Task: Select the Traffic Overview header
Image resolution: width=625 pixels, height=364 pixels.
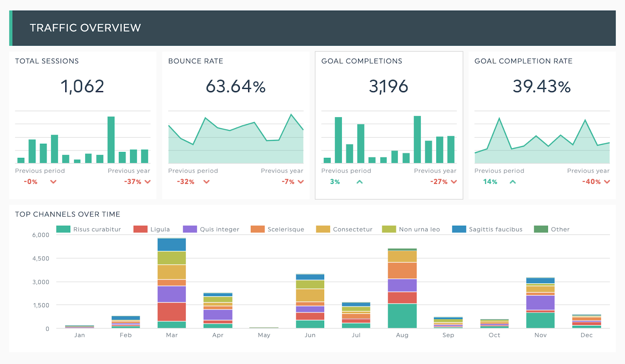Action: (x=85, y=28)
